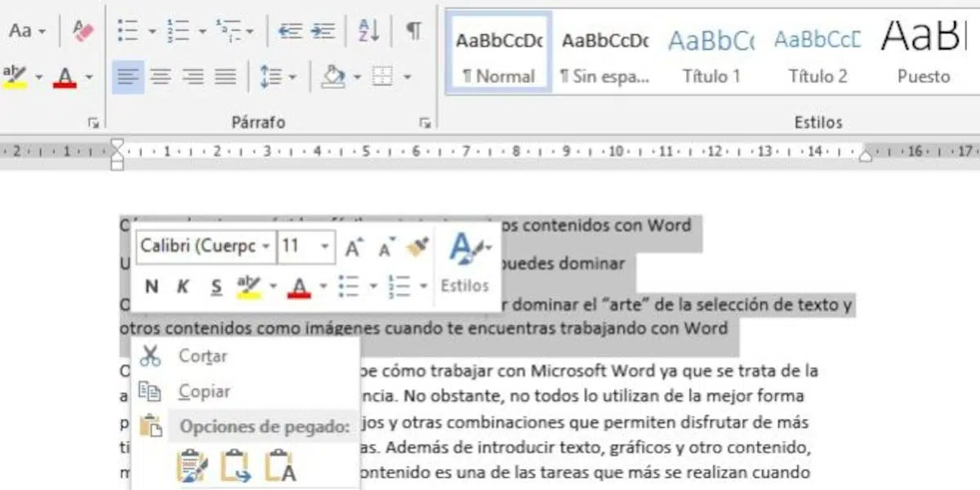980x490 pixels.
Task: Click the Sort A-Z icon in ribbon
Action: (368, 31)
